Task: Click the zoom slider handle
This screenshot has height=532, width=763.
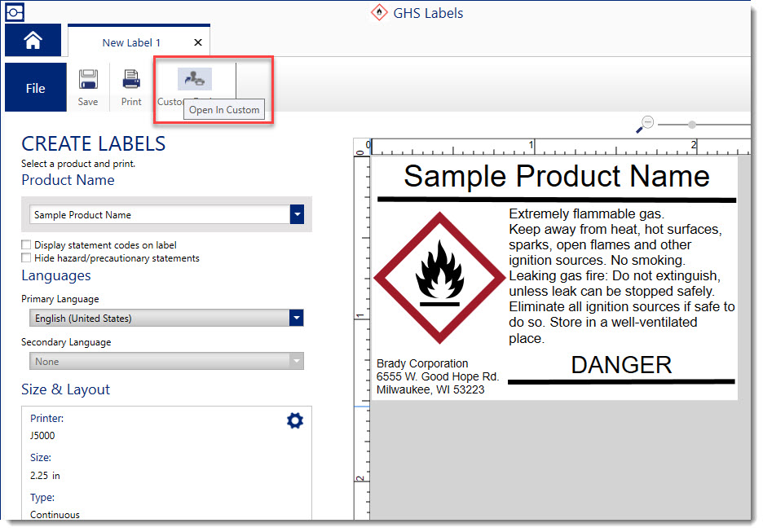Action: pos(692,125)
